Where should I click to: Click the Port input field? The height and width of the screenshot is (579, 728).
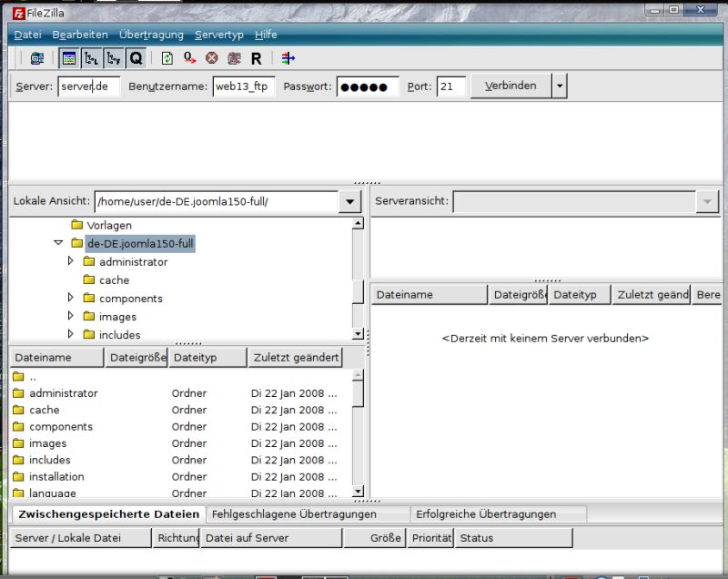[x=450, y=86]
